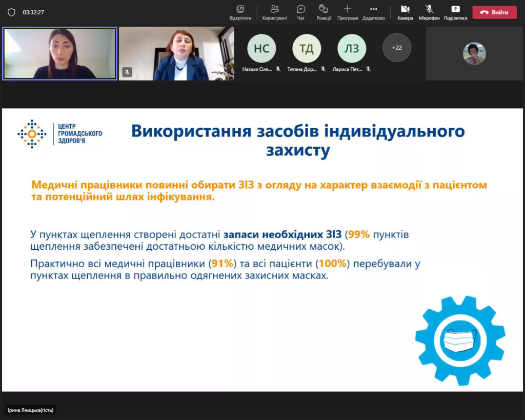
Task: Click the shield security icon near the timer
Action: [11, 12]
